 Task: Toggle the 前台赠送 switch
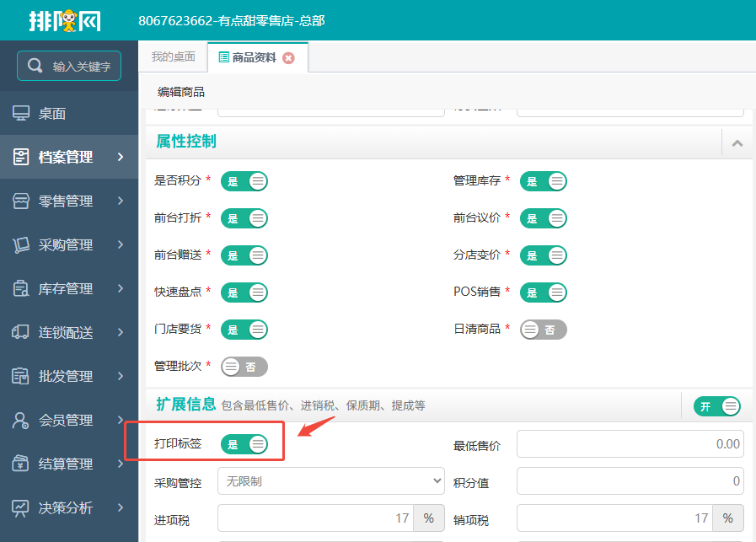244,255
